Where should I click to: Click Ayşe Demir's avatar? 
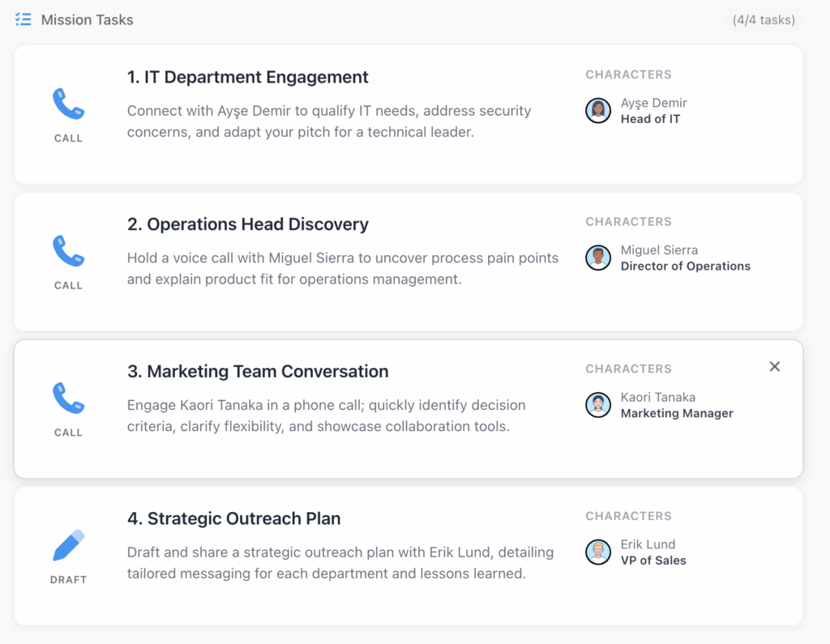coord(598,110)
